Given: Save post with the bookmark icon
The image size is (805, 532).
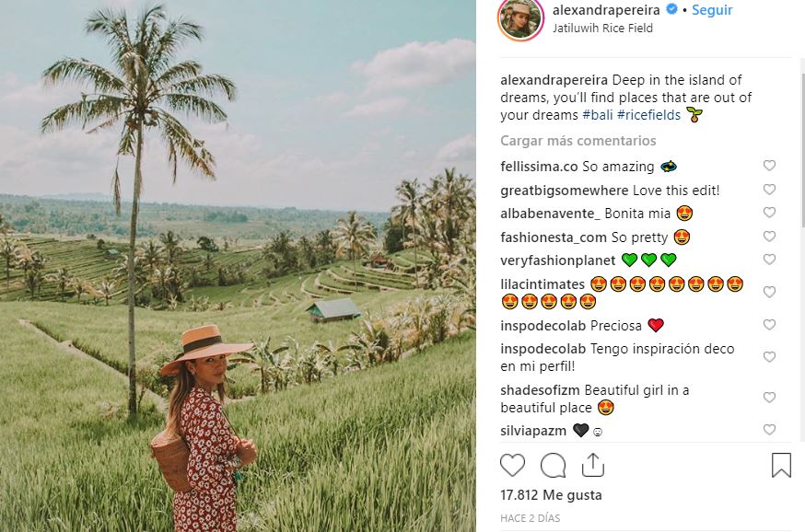Looking at the screenshot, I should [781, 465].
